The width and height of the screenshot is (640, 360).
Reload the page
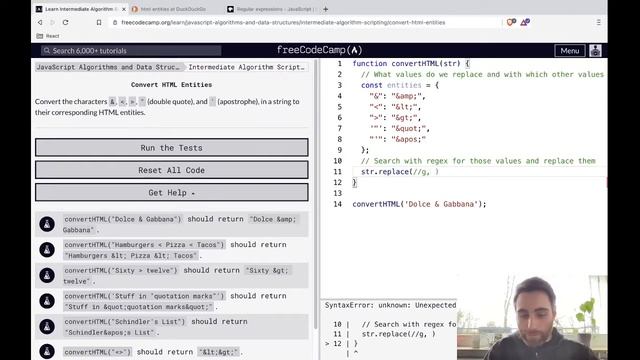pos(65,22)
